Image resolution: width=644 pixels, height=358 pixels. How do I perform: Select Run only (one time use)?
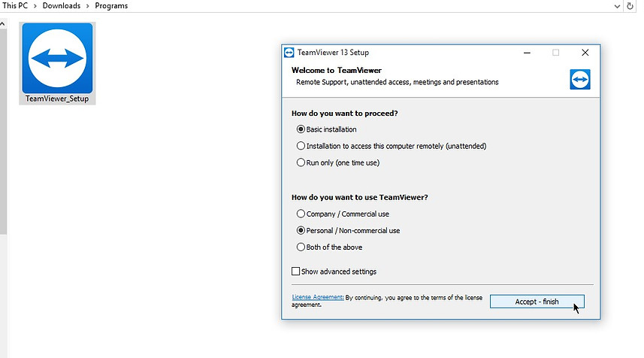pyautogui.click(x=338, y=162)
